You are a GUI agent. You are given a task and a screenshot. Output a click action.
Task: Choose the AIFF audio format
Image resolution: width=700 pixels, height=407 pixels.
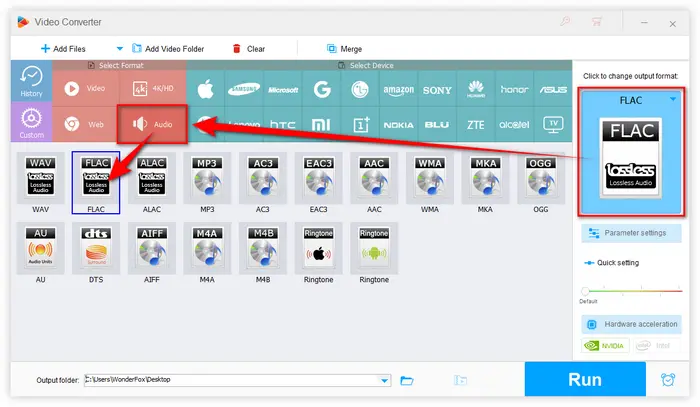pos(152,248)
